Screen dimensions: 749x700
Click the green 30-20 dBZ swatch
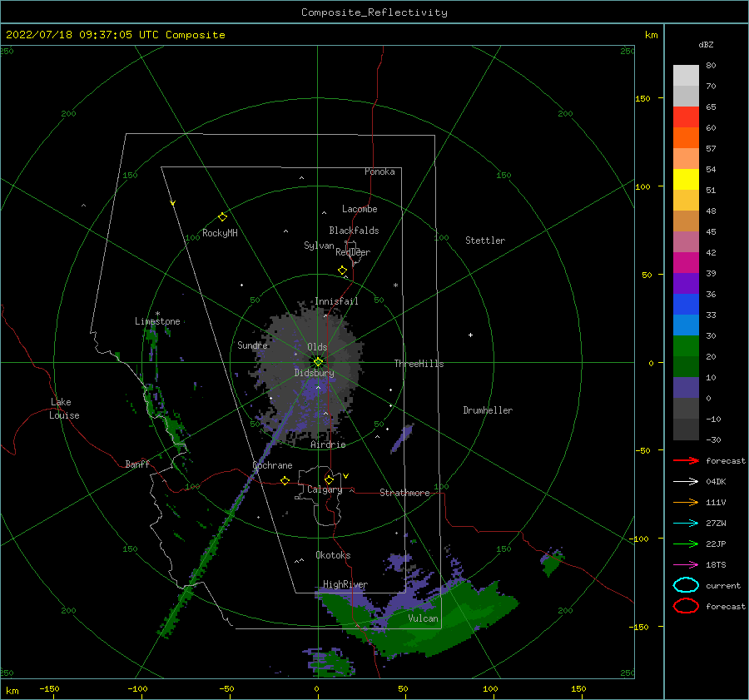click(x=686, y=345)
